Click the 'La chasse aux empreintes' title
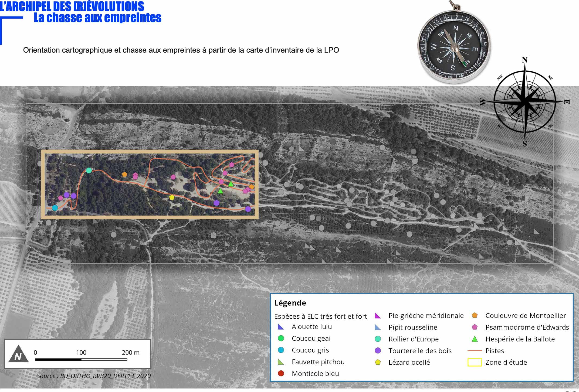 (x=97, y=18)
